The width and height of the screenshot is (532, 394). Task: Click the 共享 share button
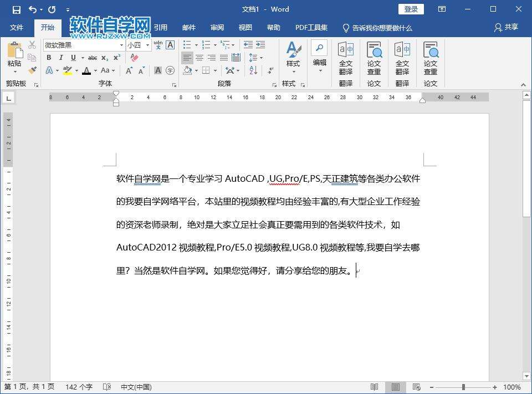[x=506, y=28]
